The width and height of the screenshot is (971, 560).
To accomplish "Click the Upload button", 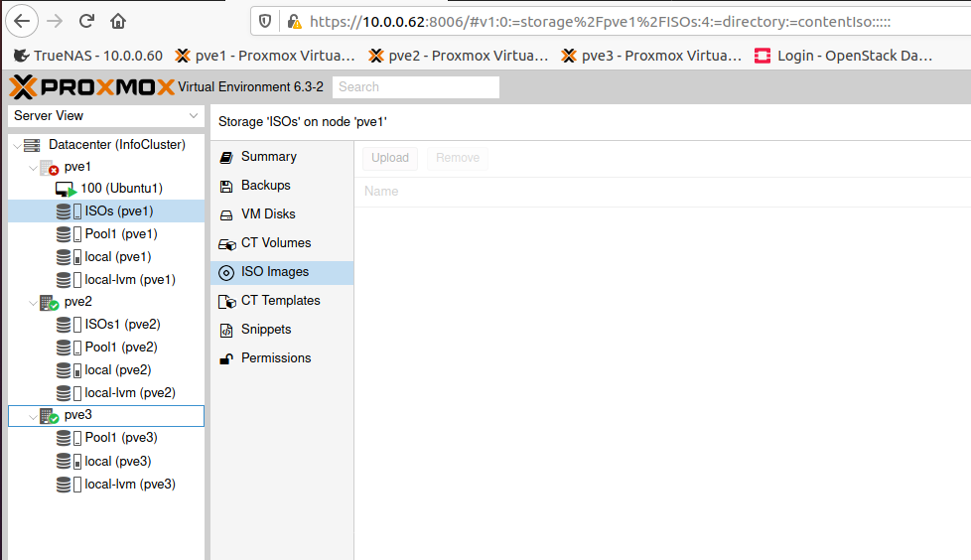I will point(390,158).
